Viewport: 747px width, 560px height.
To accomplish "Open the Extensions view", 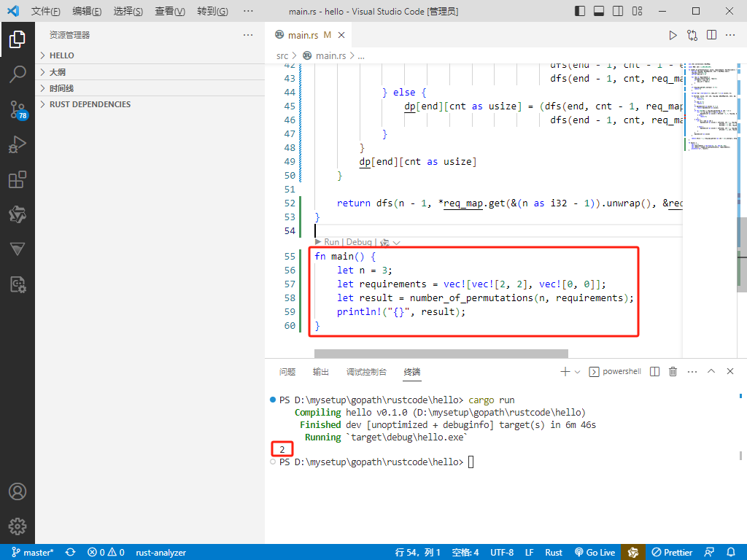I will pyautogui.click(x=18, y=179).
